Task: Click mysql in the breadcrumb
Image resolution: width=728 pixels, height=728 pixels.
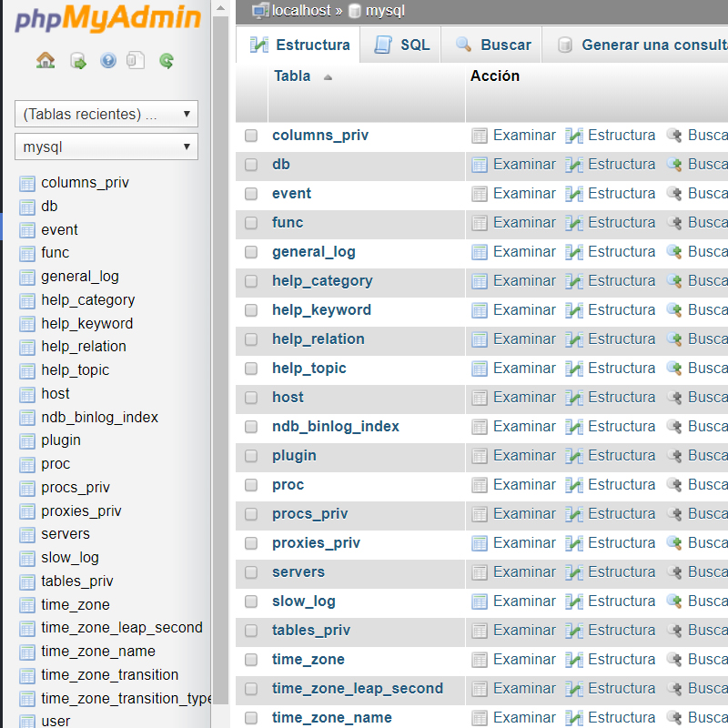Action: point(385,11)
